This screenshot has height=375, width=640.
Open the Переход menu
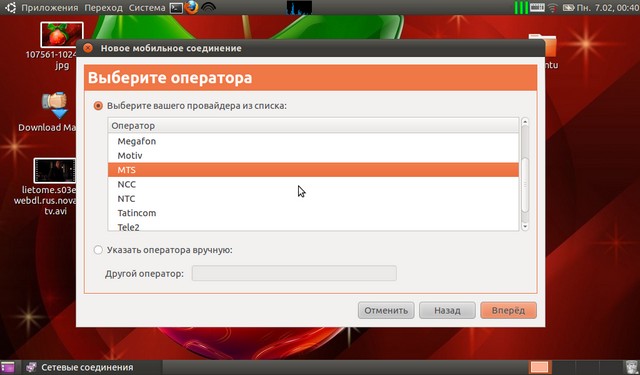tap(103, 8)
